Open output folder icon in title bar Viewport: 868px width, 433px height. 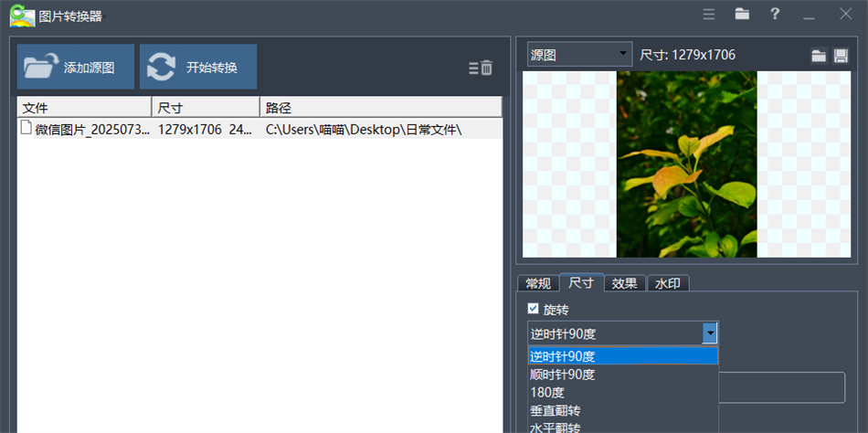click(742, 14)
